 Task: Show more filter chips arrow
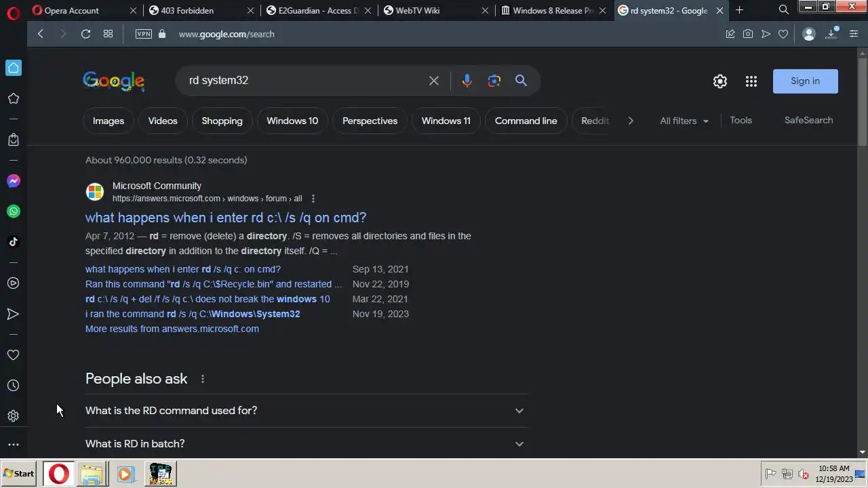point(631,121)
